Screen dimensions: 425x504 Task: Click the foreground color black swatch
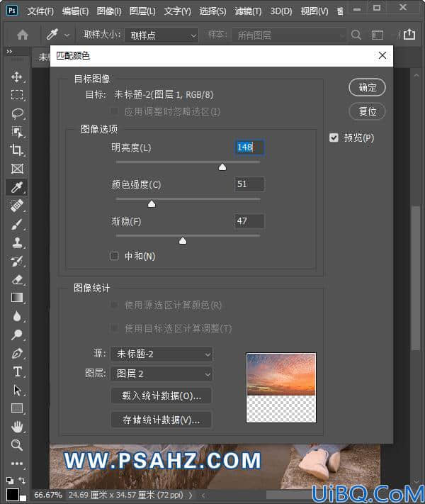pos(13,495)
